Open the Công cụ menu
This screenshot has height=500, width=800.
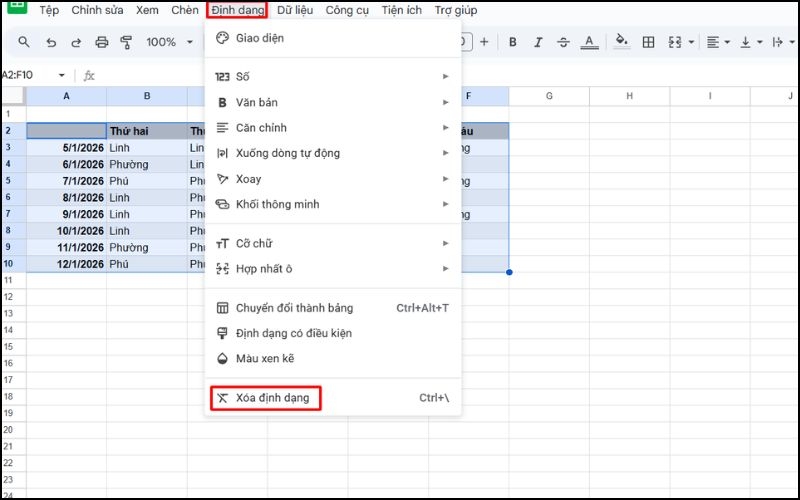347,10
